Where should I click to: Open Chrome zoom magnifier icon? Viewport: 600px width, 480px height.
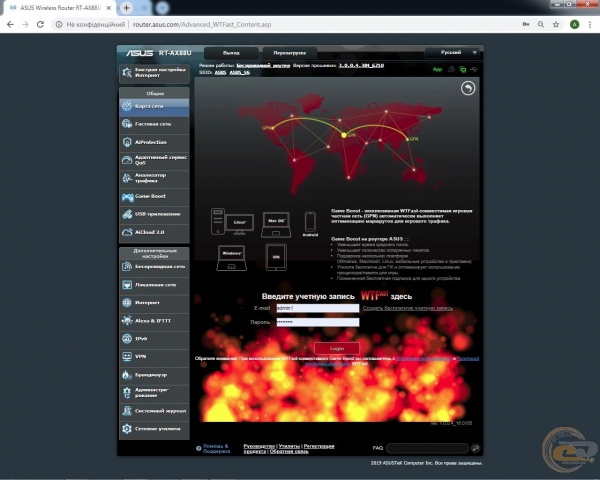pyautogui.click(x=541, y=24)
